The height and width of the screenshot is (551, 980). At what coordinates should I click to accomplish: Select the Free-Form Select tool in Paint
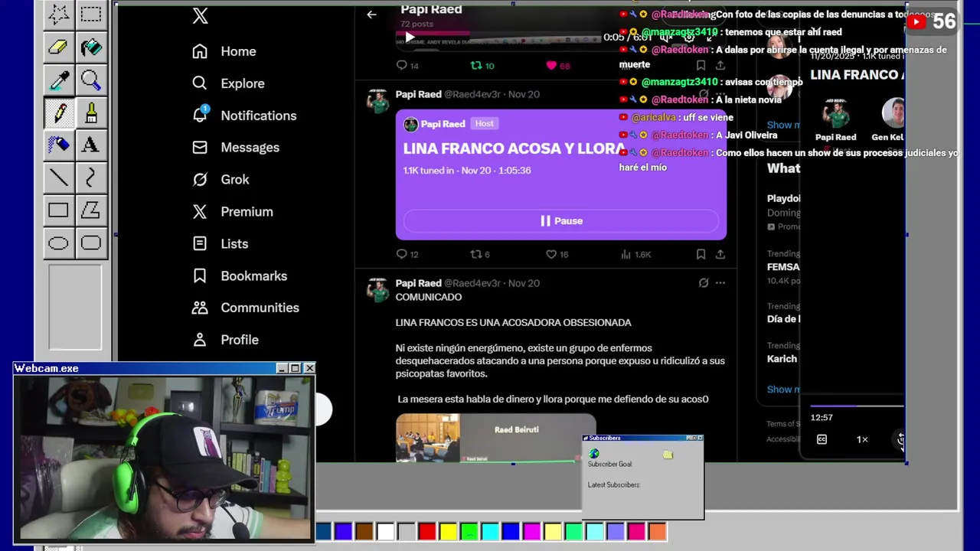coord(59,15)
